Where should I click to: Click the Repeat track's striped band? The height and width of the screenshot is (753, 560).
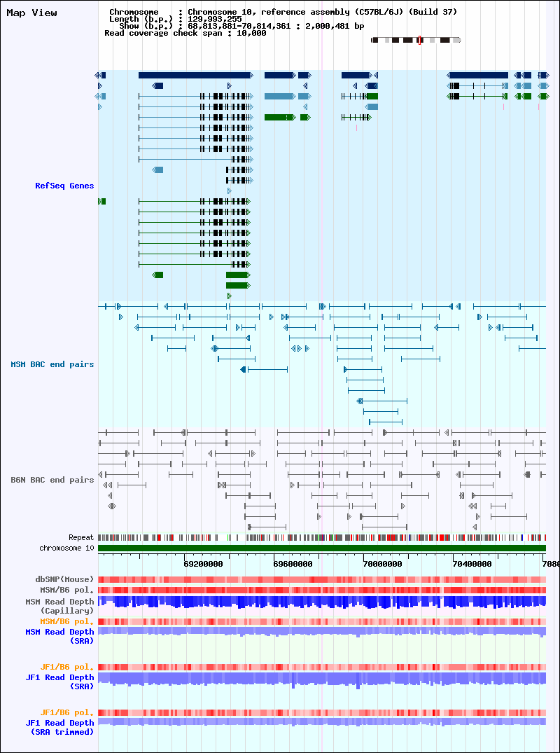point(322,537)
